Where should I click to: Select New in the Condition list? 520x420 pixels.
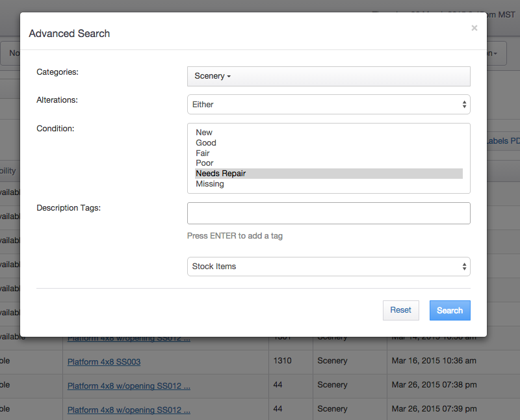(329, 133)
